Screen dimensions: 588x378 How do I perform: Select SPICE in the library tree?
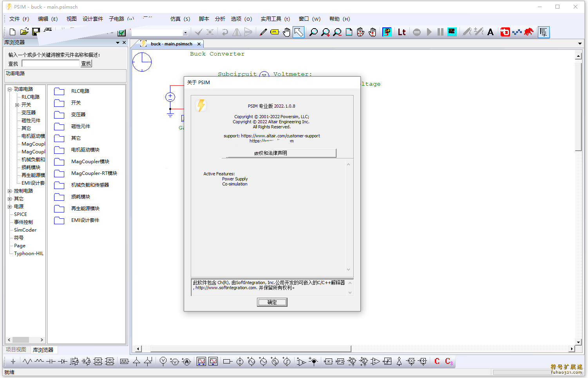pos(20,214)
